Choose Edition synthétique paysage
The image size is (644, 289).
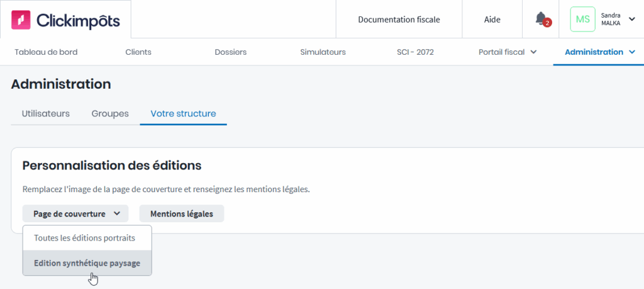click(x=87, y=263)
